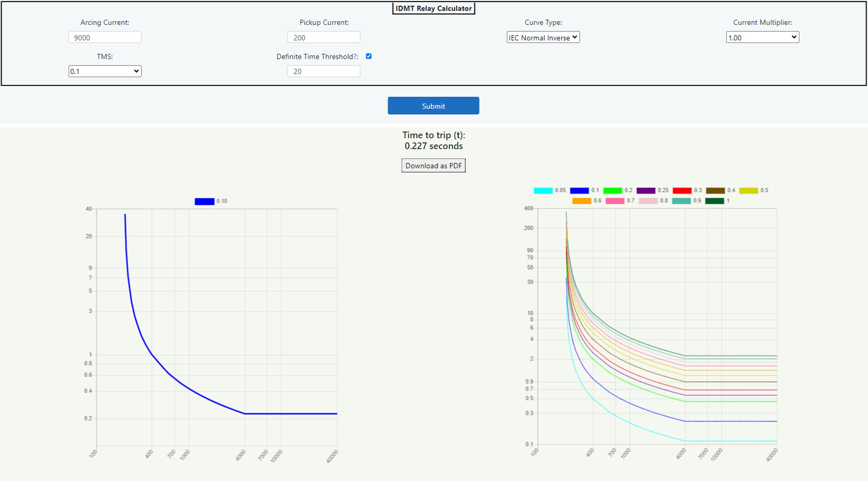
Task: Open the Curve Type dropdown
Action: pos(543,37)
